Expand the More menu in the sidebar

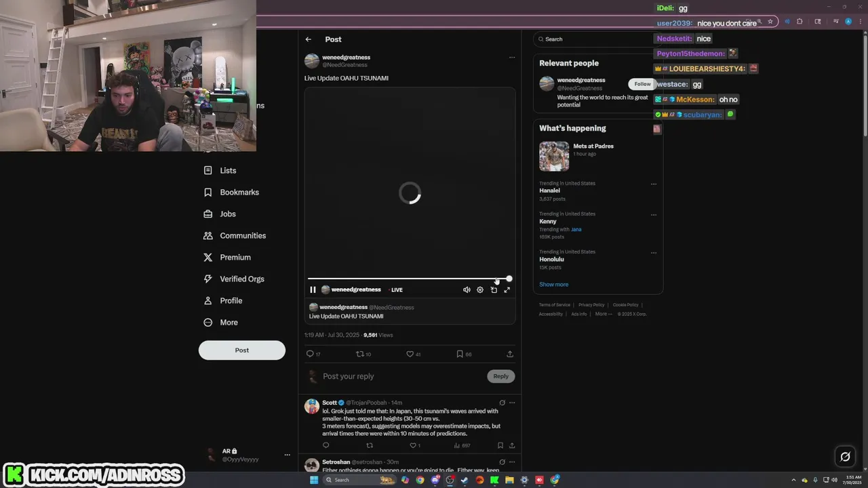[x=220, y=323]
